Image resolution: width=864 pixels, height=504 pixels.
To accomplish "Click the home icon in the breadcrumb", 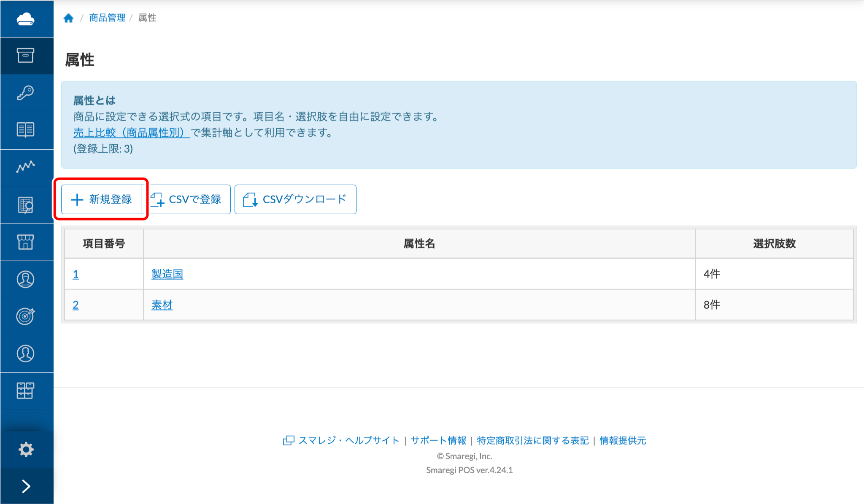I will tap(68, 18).
